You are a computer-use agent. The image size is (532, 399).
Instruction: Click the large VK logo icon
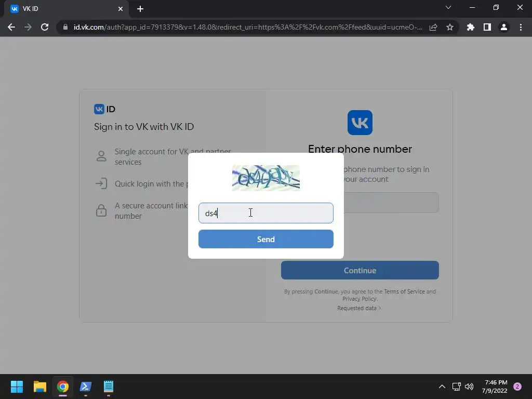[x=360, y=123]
